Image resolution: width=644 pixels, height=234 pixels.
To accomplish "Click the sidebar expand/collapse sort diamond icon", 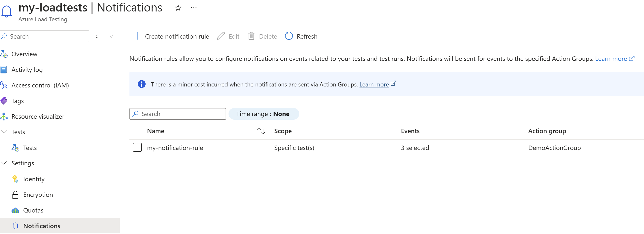I will (97, 36).
